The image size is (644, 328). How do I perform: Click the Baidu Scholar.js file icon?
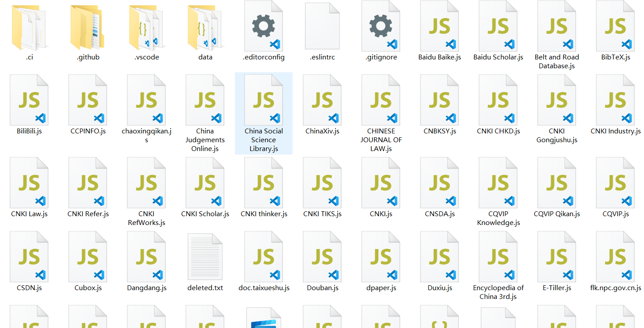[x=498, y=26]
